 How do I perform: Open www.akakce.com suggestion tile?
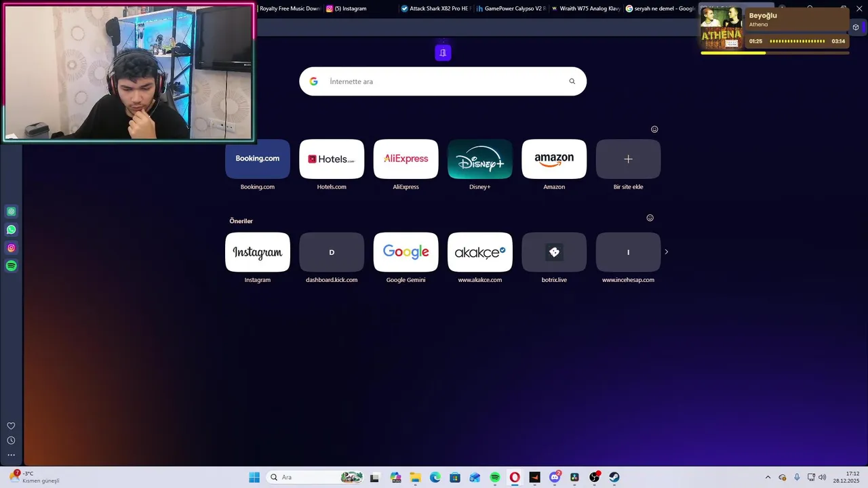click(x=480, y=252)
